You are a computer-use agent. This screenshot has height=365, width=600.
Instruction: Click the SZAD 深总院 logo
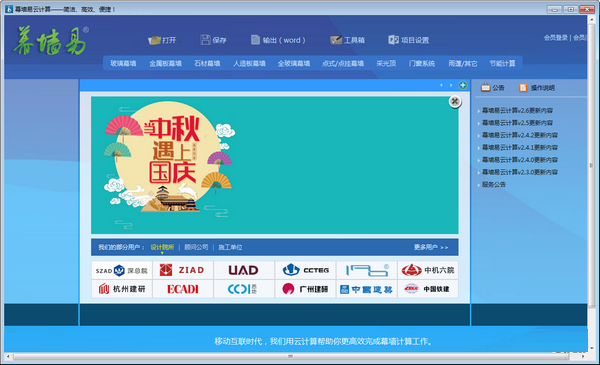(122, 270)
